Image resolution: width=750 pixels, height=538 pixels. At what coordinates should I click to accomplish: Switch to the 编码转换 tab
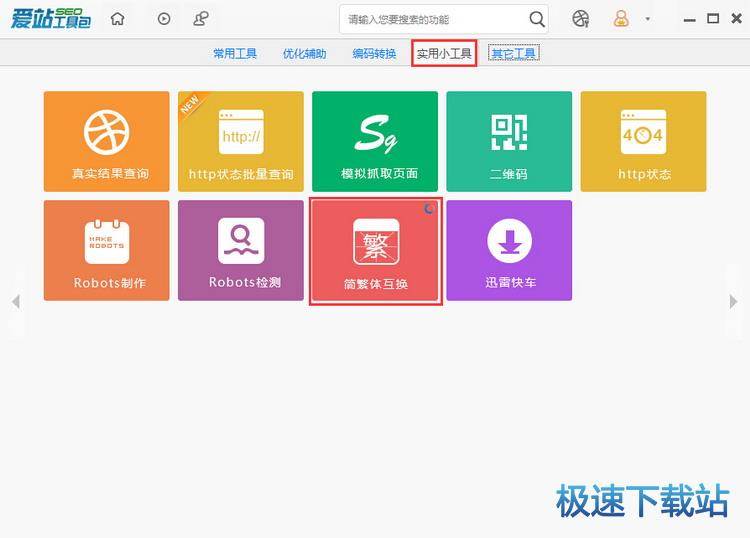pyautogui.click(x=374, y=54)
